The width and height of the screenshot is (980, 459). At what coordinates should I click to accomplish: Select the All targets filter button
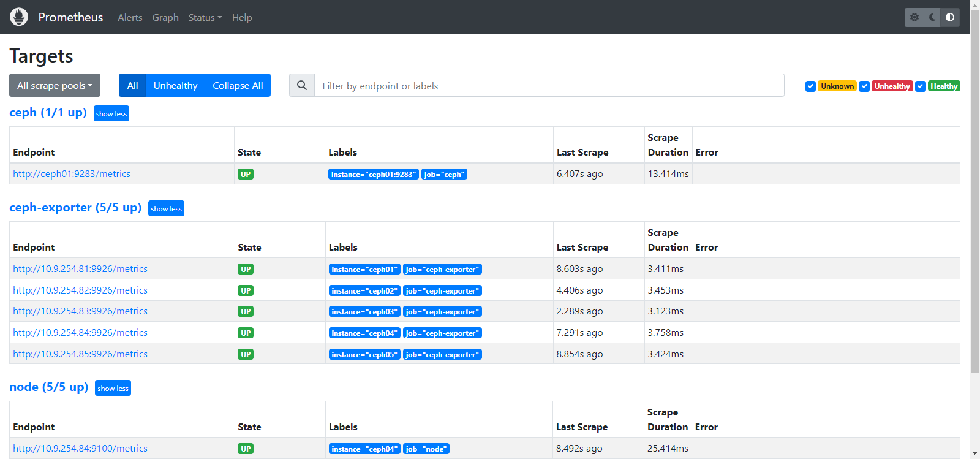(x=132, y=85)
